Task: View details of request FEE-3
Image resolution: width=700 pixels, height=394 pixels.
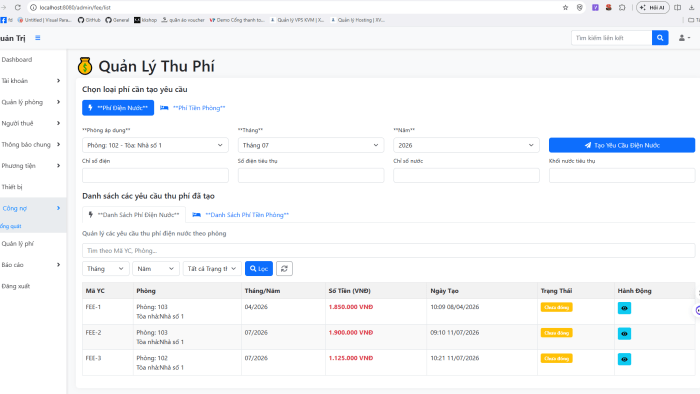Action: [x=624, y=359]
